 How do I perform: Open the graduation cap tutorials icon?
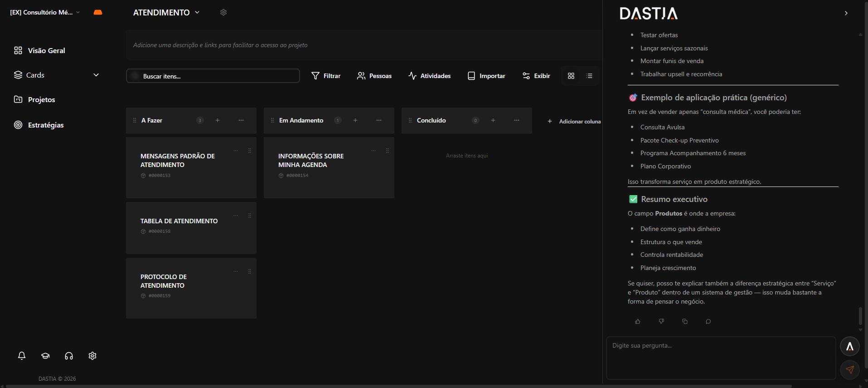click(x=45, y=356)
